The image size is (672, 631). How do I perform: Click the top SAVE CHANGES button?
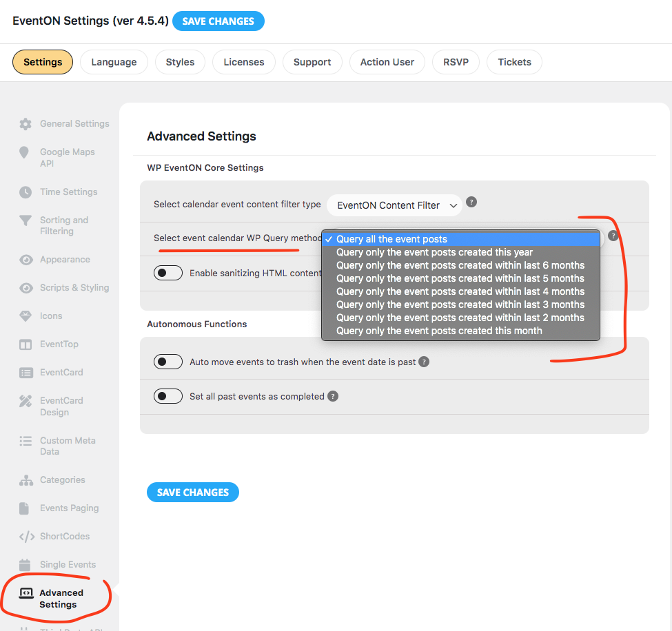218,21
